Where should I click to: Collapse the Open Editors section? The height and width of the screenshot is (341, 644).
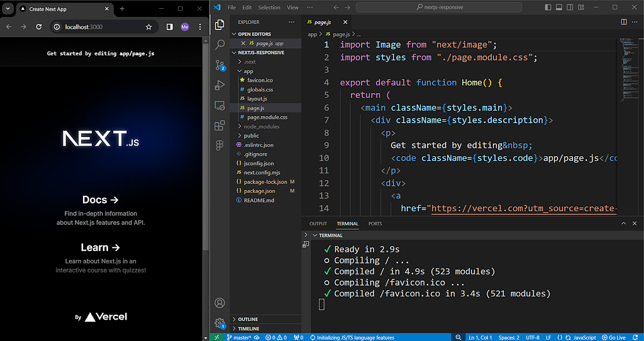pyautogui.click(x=265, y=34)
